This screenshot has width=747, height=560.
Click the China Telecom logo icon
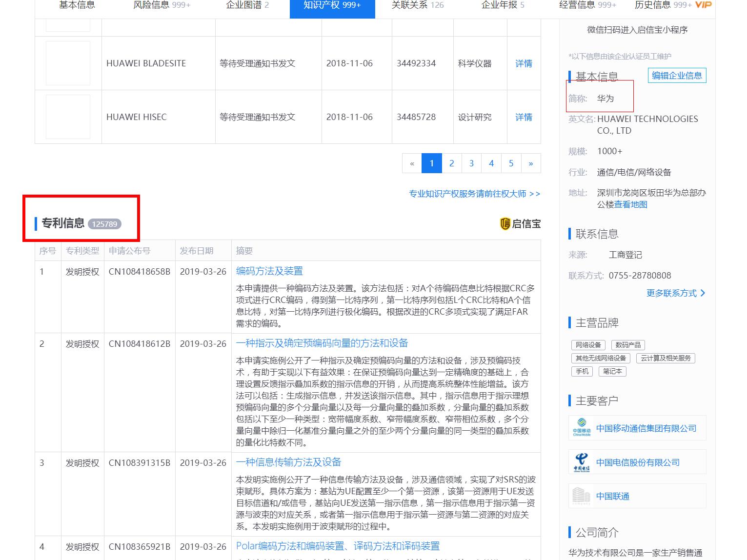(x=582, y=462)
